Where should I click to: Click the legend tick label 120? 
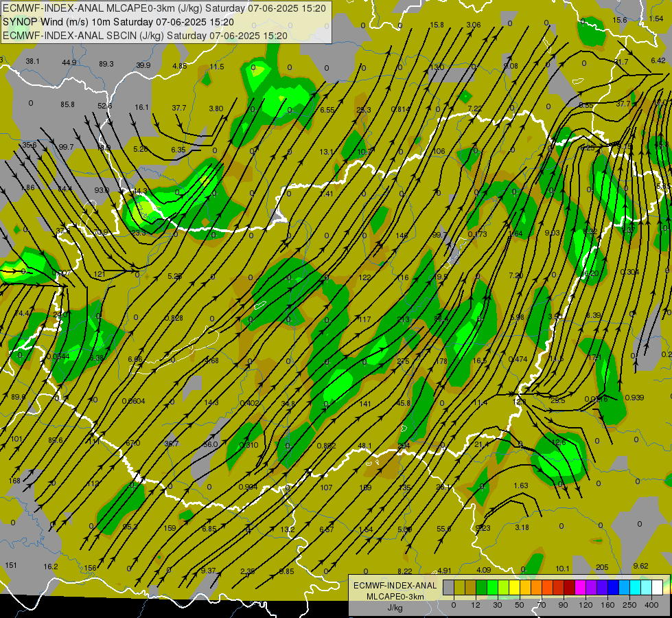[x=586, y=605]
